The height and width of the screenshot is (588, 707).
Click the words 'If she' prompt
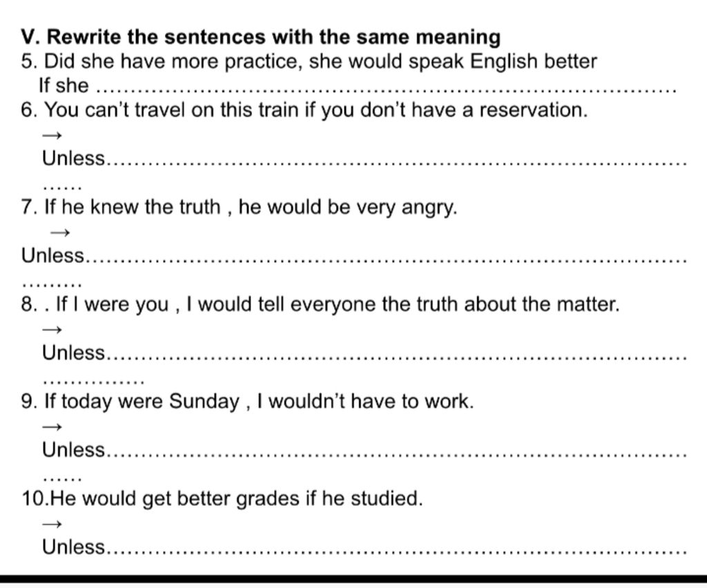[64, 85]
